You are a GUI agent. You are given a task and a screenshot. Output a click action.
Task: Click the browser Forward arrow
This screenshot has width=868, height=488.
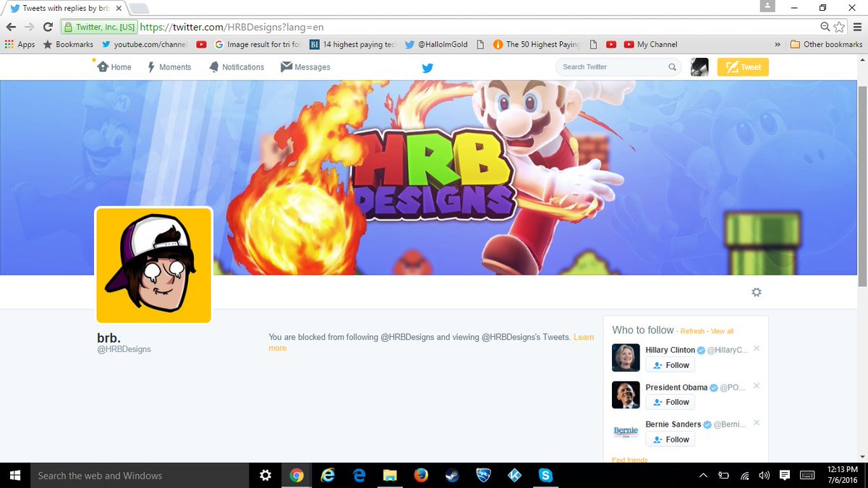point(30,27)
